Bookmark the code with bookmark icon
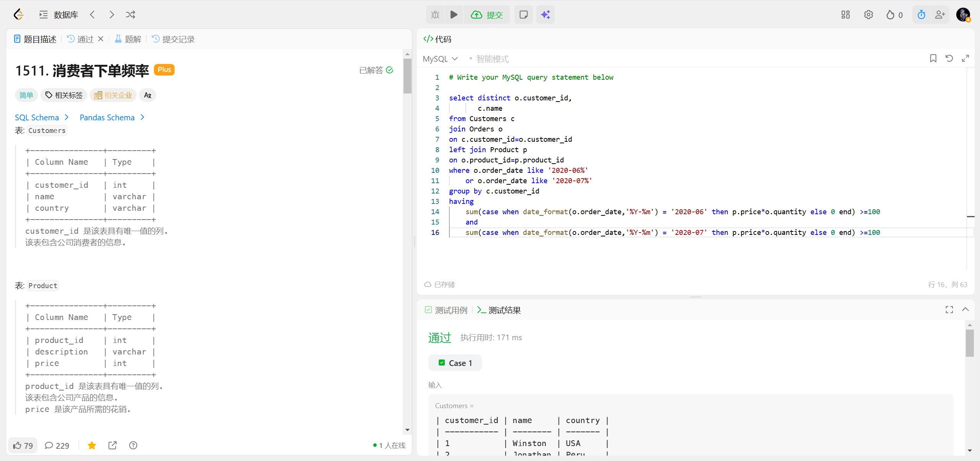The width and height of the screenshot is (980, 461). [933, 58]
